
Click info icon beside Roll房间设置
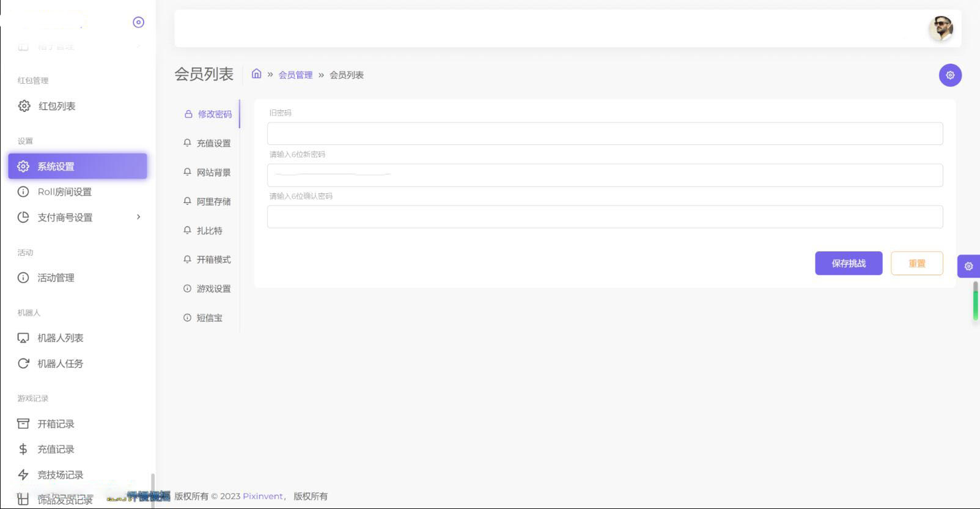pyautogui.click(x=23, y=191)
